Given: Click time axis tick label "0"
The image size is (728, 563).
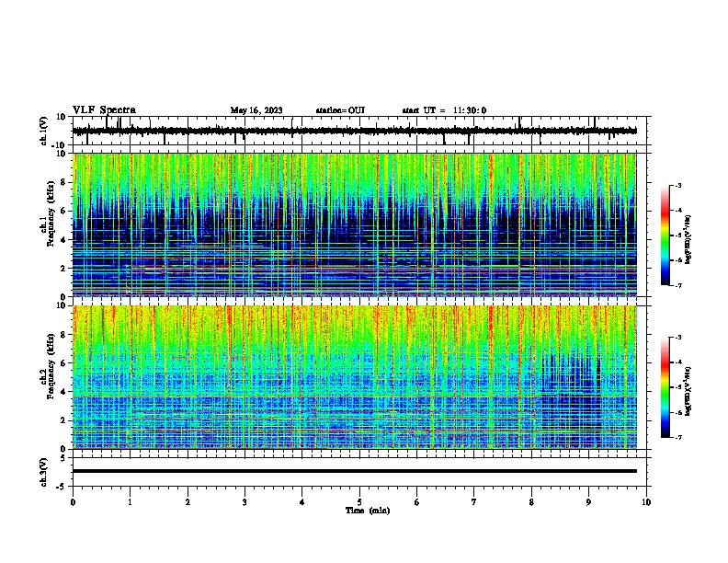Looking at the screenshot, I should tap(73, 502).
